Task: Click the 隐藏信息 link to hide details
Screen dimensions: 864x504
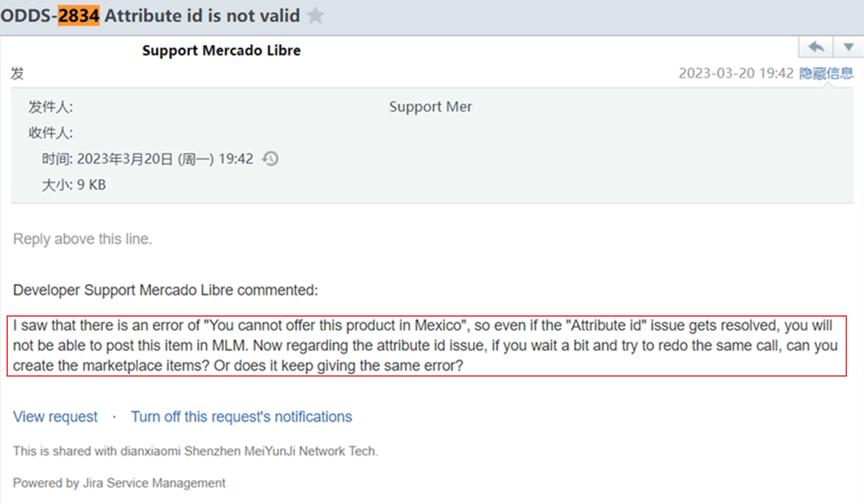Action: [x=826, y=74]
